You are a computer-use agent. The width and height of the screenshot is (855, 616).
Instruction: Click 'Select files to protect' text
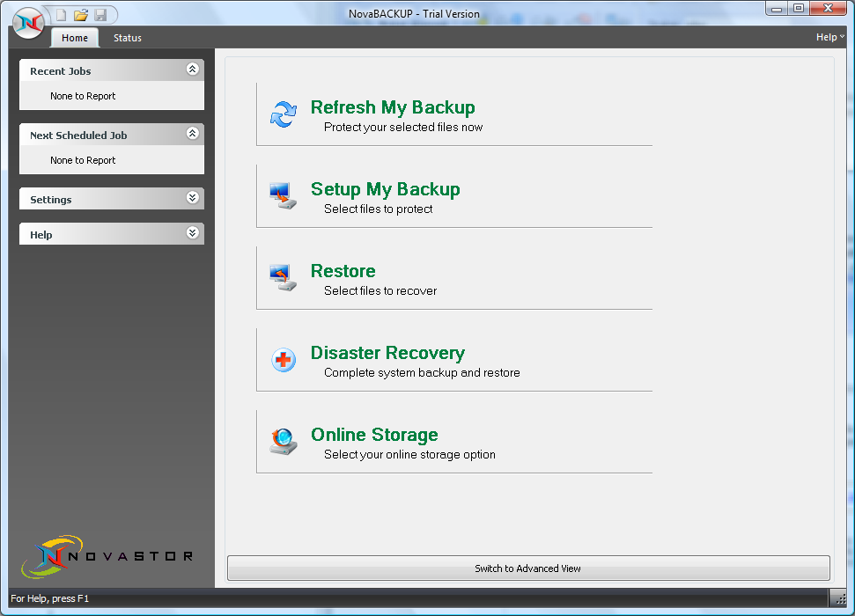coord(379,209)
